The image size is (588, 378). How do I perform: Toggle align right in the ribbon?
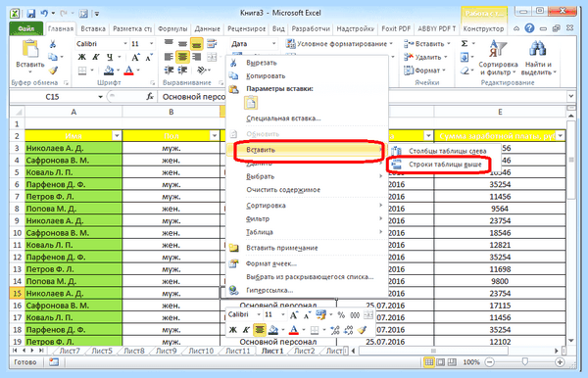click(x=196, y=57)
